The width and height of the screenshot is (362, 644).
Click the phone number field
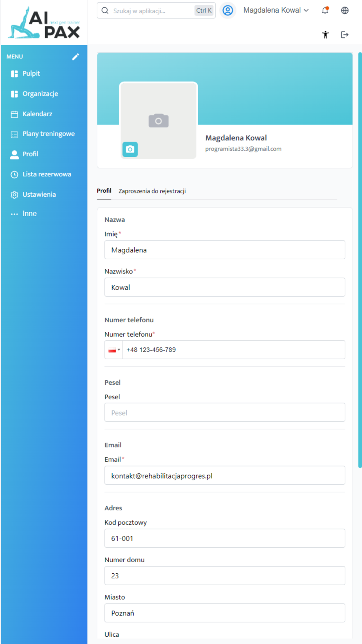click(233, 350)
